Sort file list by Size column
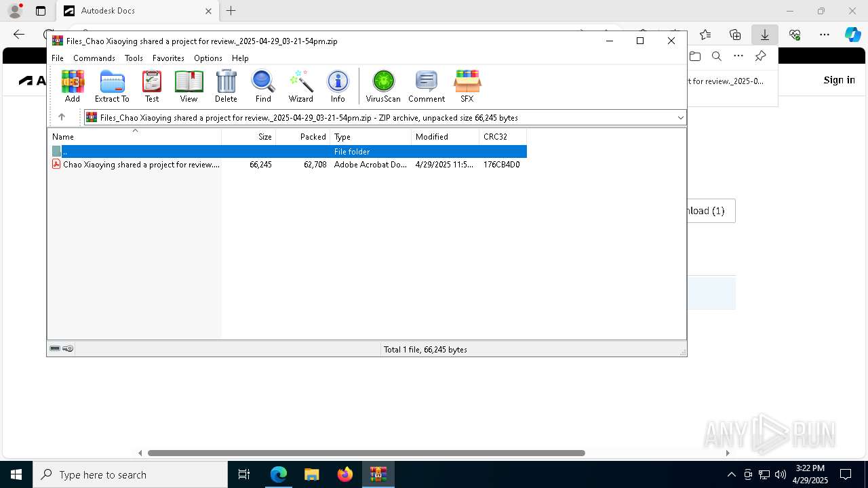The height and width of the screenshot is (488, 868). click(x=249, y=136)
